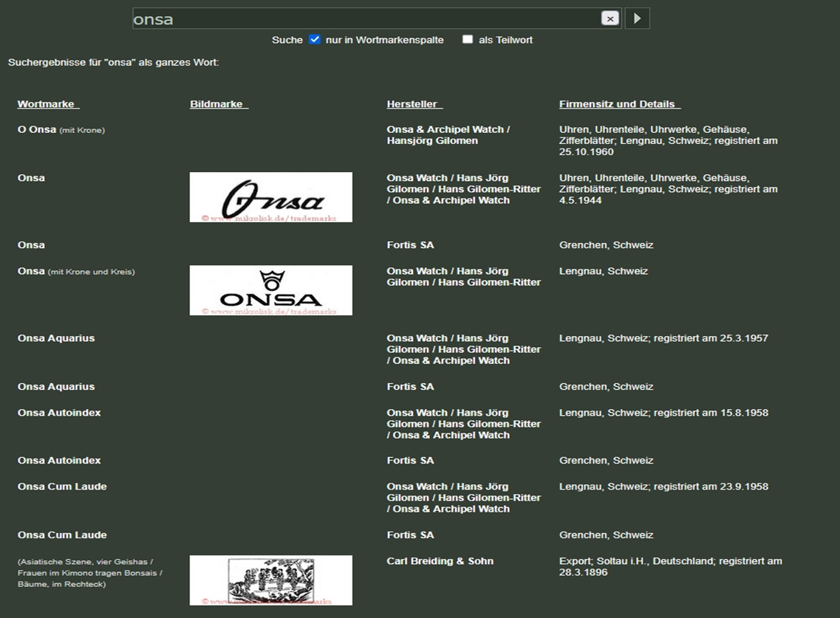Viewport: 840px width, 618px height.
Task: Toggle 'nur in Wortmarkenspalte' checkbox
Action: (315, 39)
